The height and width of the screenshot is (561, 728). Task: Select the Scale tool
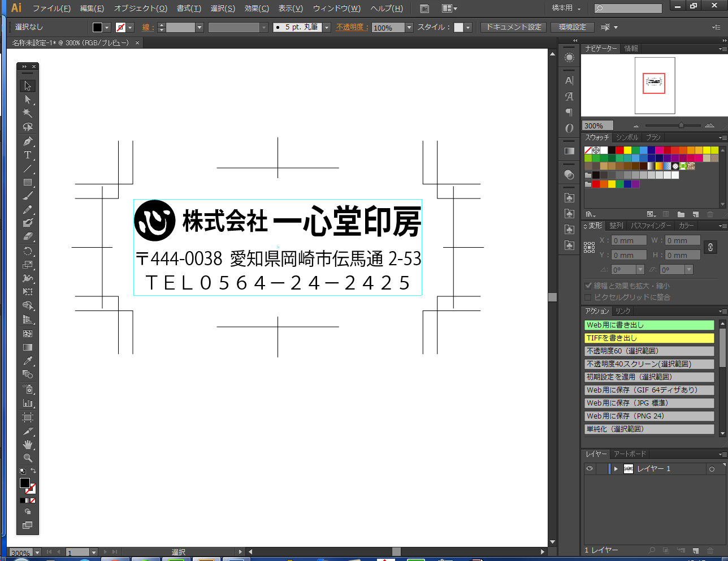click(27, 265)
